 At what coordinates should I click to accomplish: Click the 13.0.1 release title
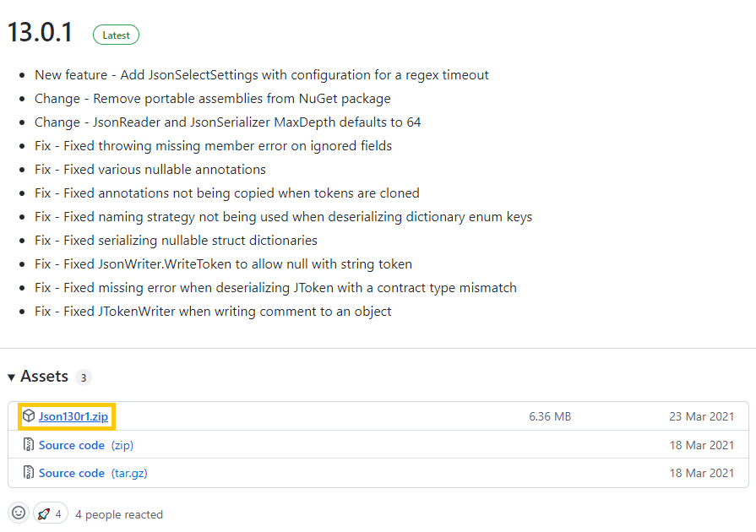pos(40,33)
